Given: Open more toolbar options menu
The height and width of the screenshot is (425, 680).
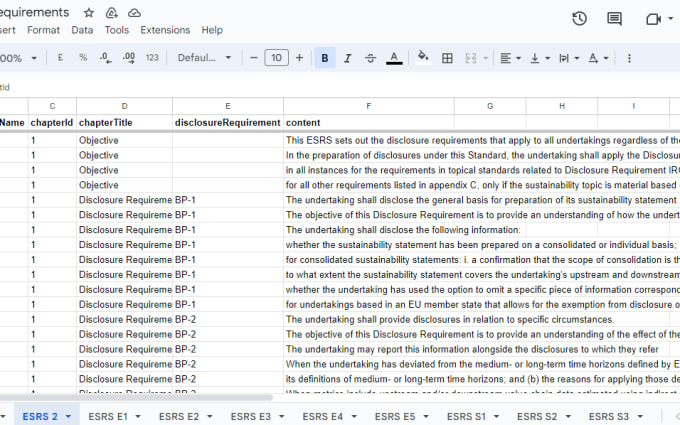Looking at the screenshot, I should click(x=629, y=58).
